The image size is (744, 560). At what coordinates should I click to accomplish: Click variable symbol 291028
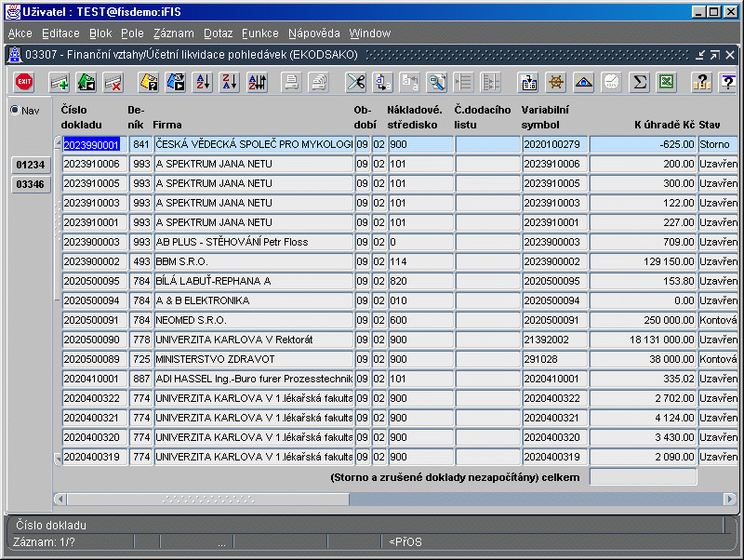pos(554,359)
